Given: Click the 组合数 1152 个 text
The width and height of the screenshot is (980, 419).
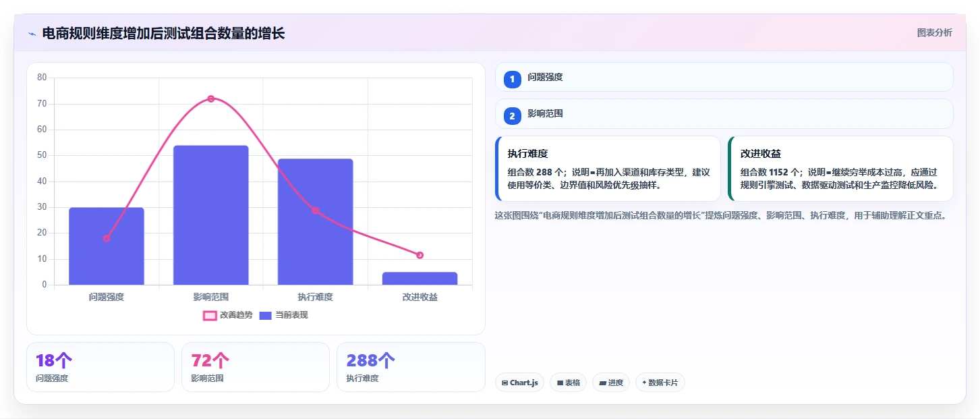Looking at the screenshot, I should [x=770, y=172].
